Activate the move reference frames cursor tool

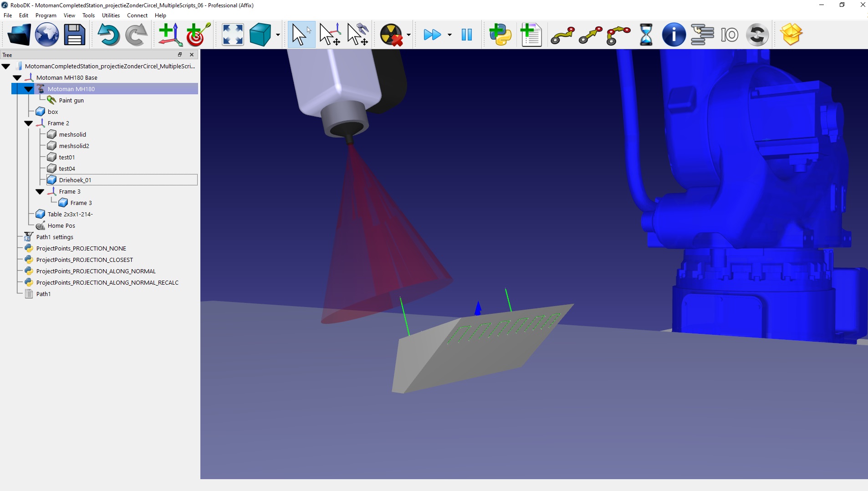point(330,35)
